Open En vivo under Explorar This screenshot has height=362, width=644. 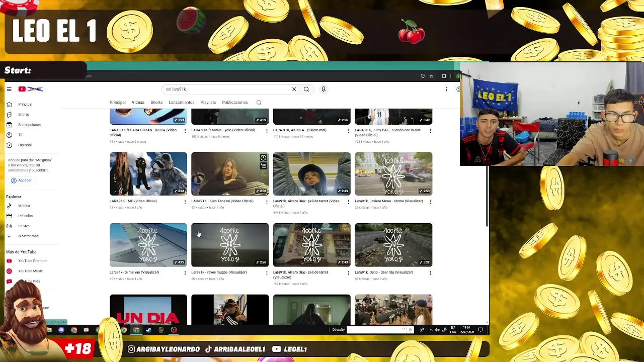[24, 226]
